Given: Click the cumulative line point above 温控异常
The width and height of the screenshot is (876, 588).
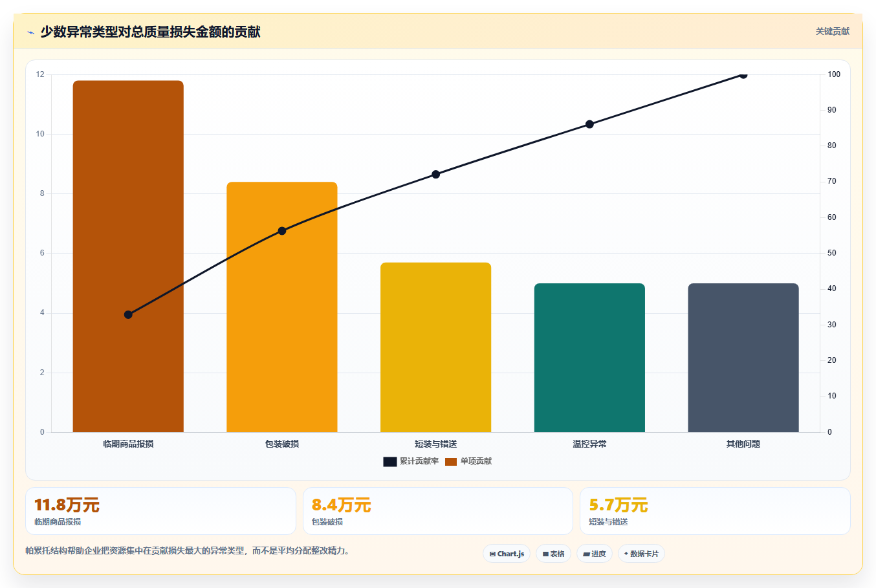Looking at the screenshot, I should click(x=589, y=124).
